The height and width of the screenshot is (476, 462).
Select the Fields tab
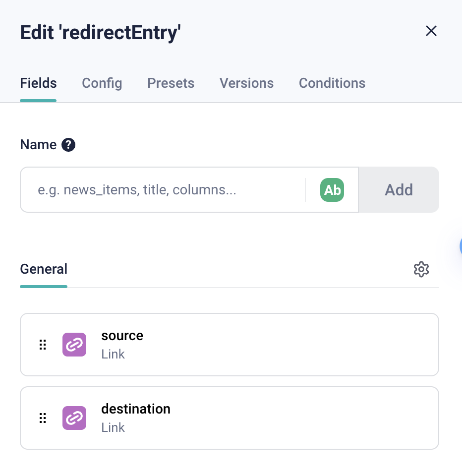[x=38, y=83]
